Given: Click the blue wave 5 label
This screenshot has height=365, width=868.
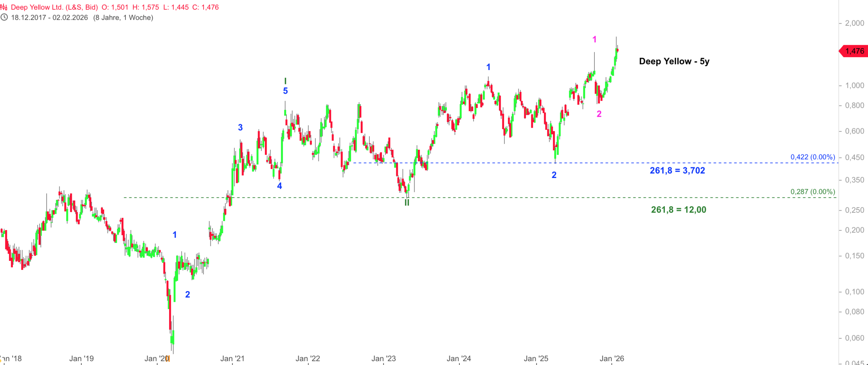Looking at the screenshot, I should click(285, 91).
